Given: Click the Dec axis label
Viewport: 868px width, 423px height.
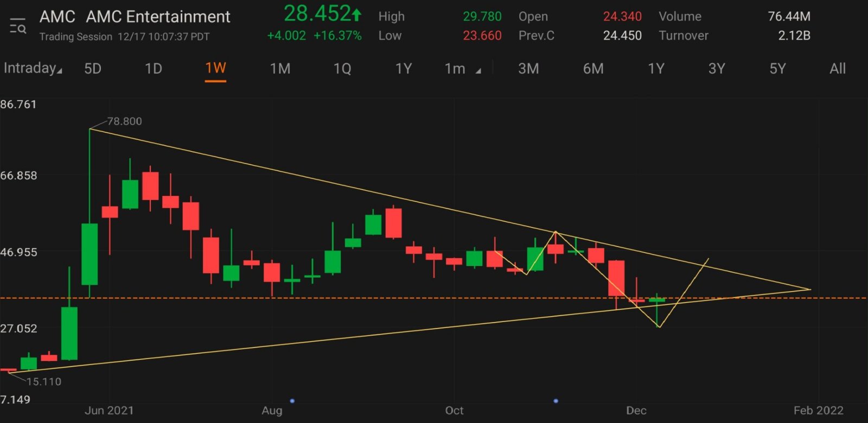Looking at the screenshot, I should tap(636, 411).
